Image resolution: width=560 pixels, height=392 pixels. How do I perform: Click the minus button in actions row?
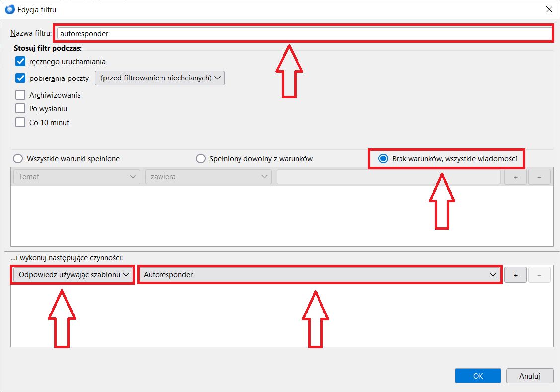coord(539,275)
